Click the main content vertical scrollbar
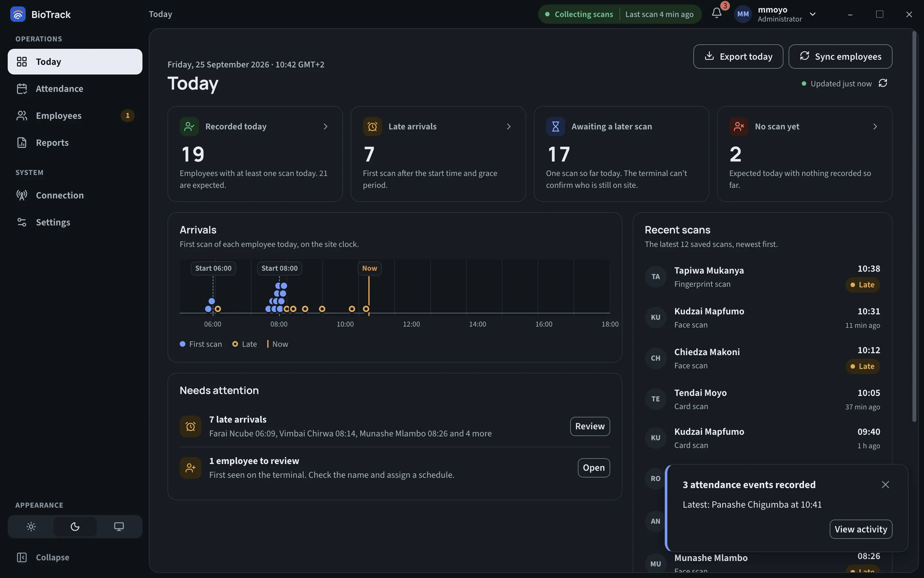Viewport: 924px width, 578px height. click(914, 227)
